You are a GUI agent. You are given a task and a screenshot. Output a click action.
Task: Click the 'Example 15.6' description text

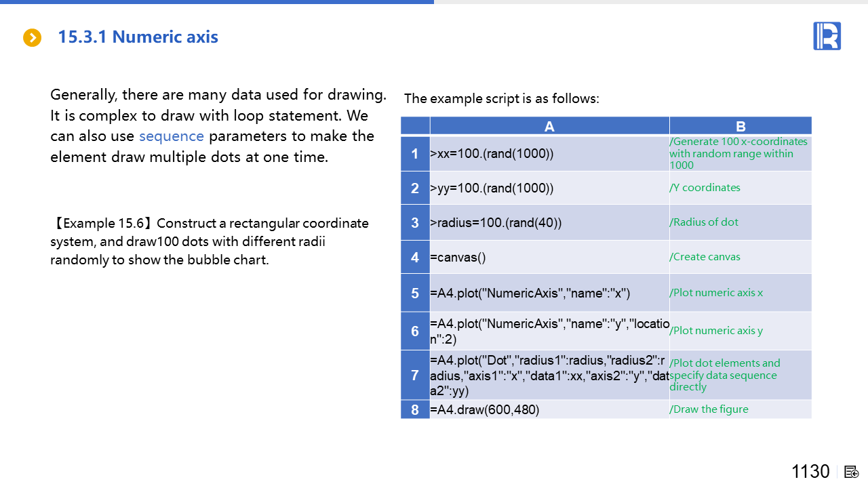210,241
